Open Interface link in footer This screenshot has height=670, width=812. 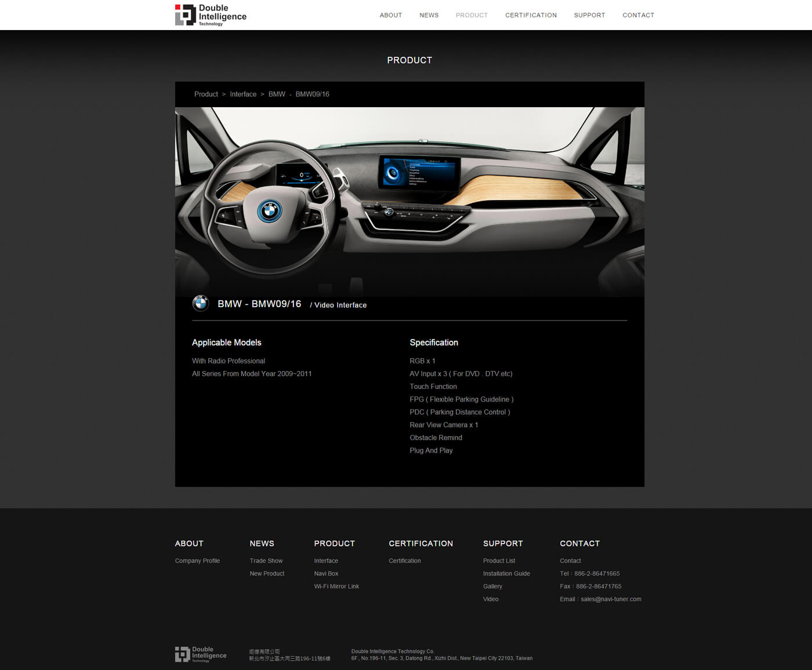pos(326,561)
